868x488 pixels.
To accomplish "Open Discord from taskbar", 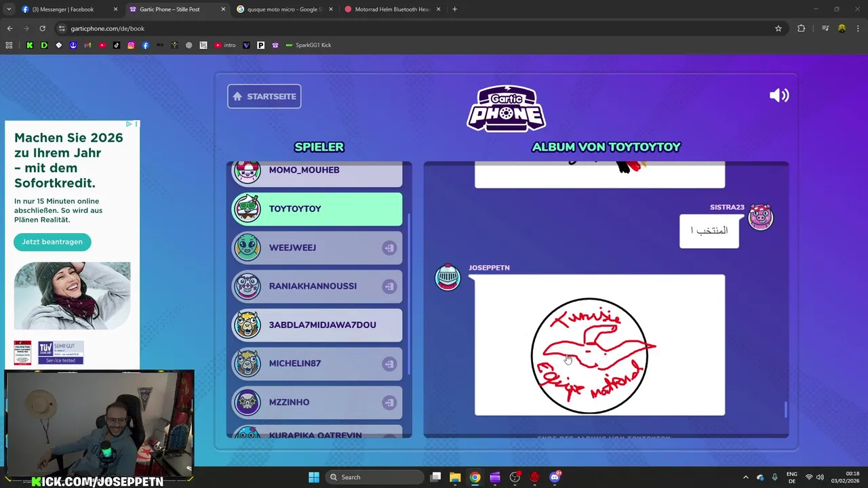I will pos(555,477).
